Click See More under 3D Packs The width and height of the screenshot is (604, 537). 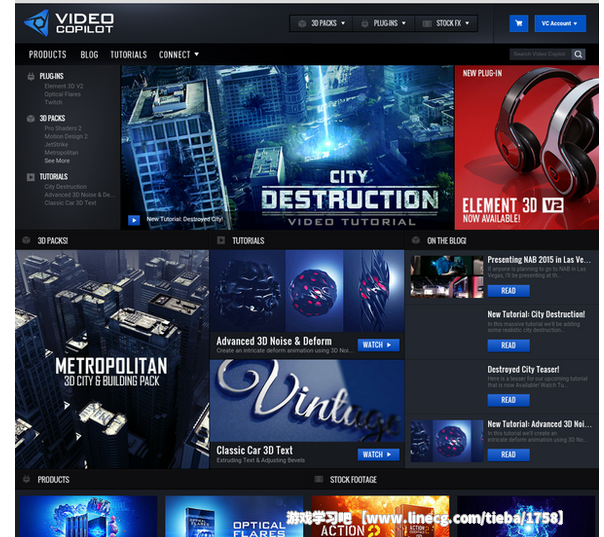pyautogui.click(x=57, y=161)
